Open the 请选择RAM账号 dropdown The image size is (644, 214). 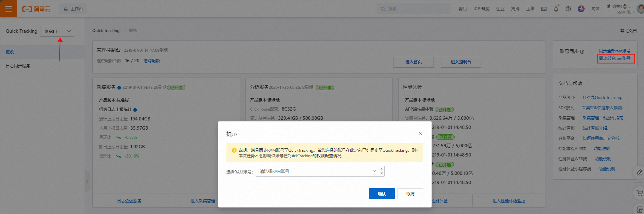[x=320, y=171]
